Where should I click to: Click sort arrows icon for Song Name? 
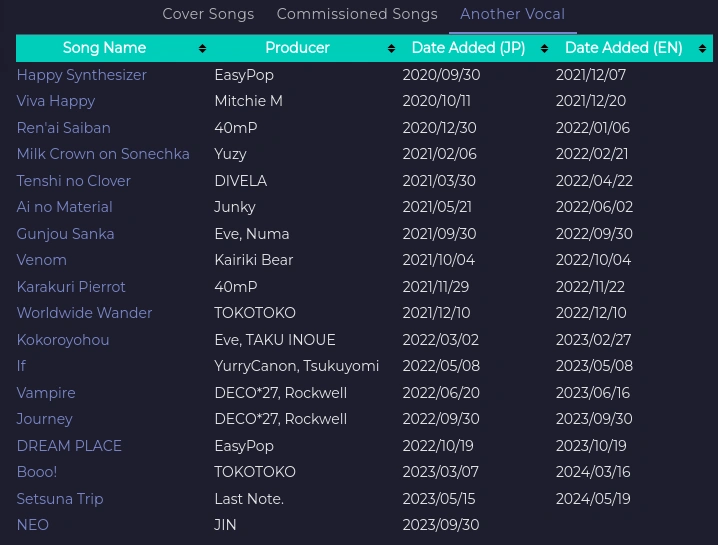(202, 48)
